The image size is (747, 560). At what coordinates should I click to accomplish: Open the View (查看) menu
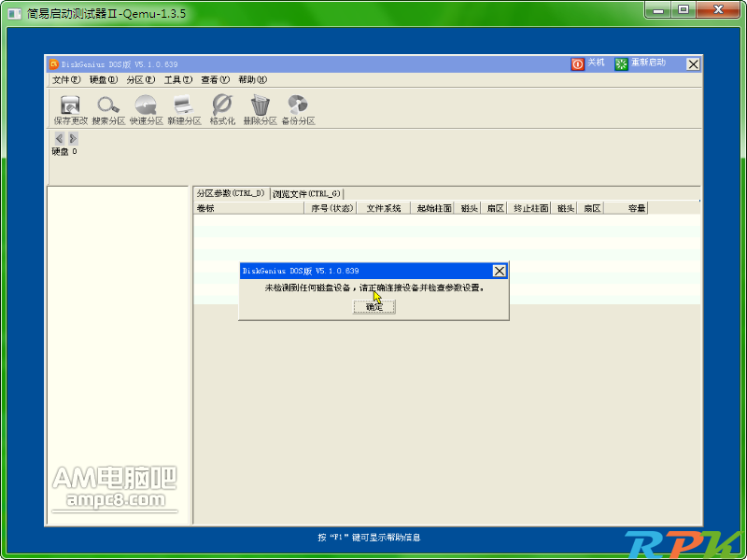(215, 80)
